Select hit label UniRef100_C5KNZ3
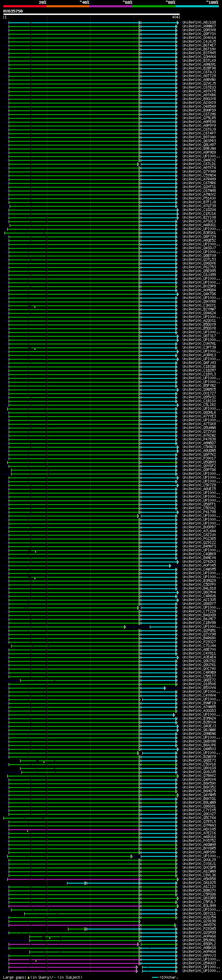This screenshot has width=222, height=980. (x=199, y=447)
